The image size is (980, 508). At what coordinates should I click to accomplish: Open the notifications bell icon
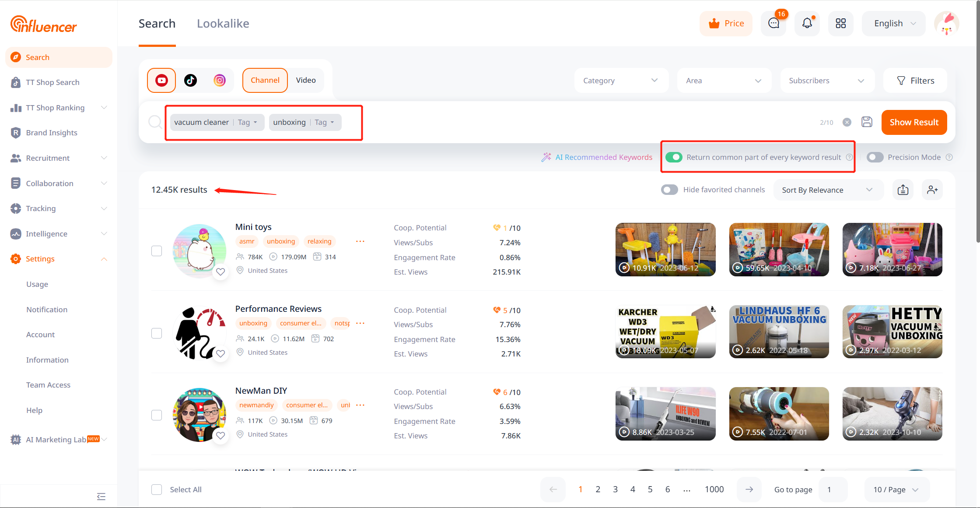click(807, 23)
